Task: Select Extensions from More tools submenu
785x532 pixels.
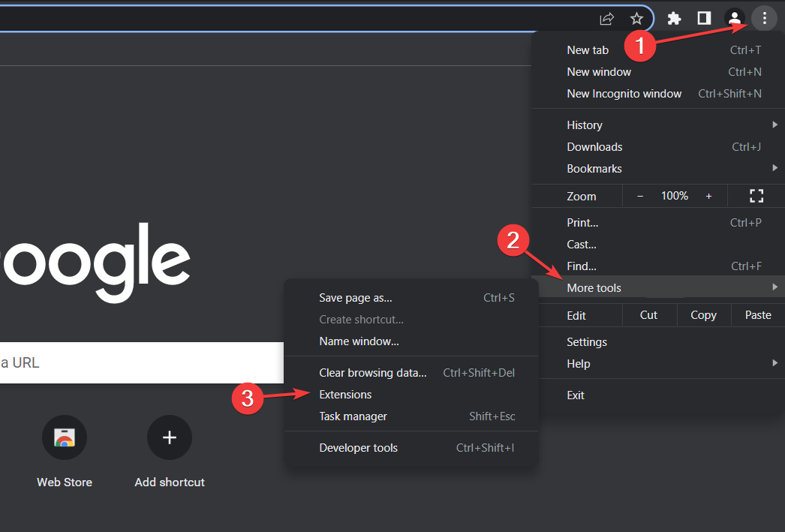Action: (345, 394)
